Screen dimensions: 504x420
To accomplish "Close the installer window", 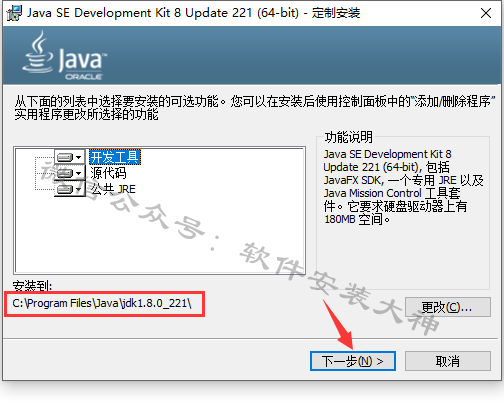I will (x=486, y=13).
